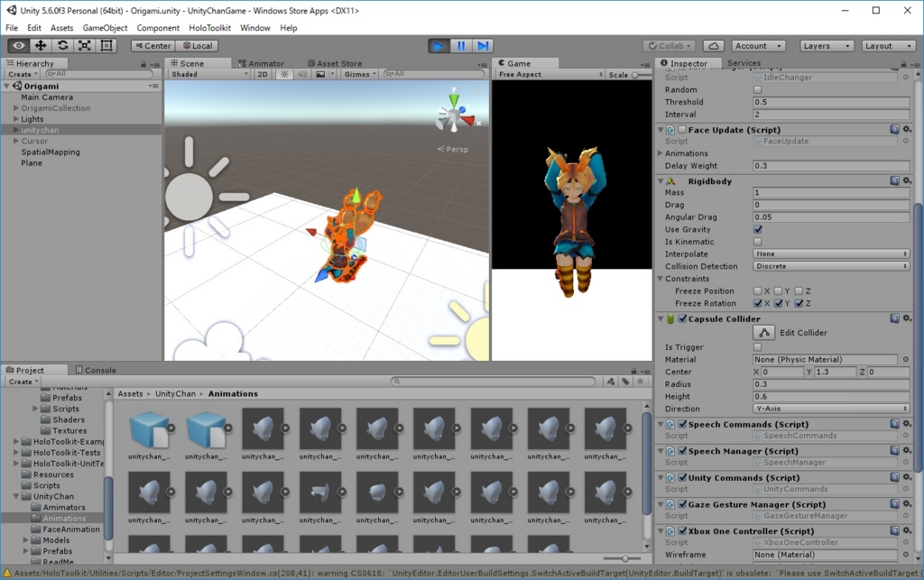Click the Local handle button

point(198,46)
